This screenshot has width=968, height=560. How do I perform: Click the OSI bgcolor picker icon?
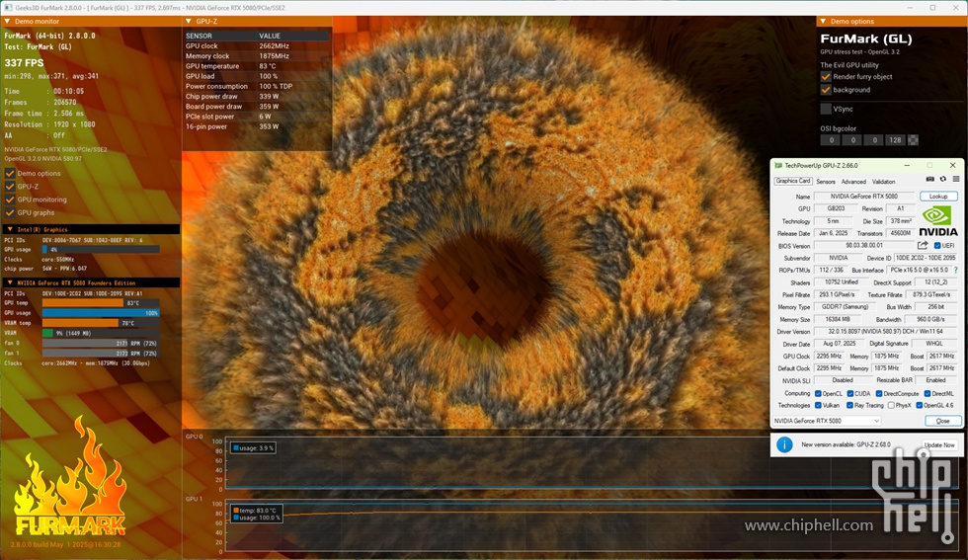coord(913,140)
